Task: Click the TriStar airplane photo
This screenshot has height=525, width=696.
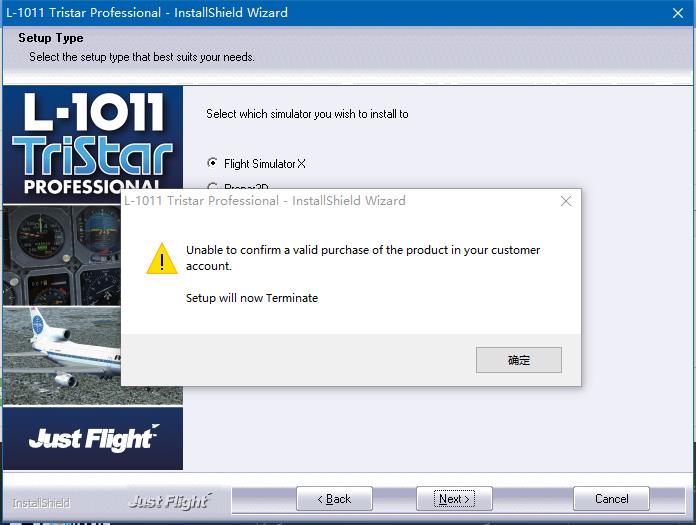Action: [60, 357]
